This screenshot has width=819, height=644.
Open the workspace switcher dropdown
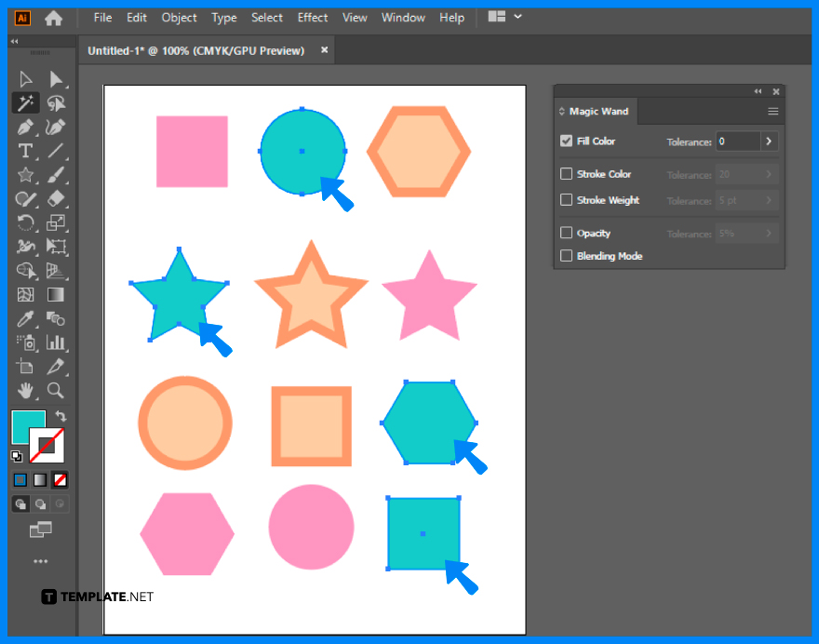[503, 17]
